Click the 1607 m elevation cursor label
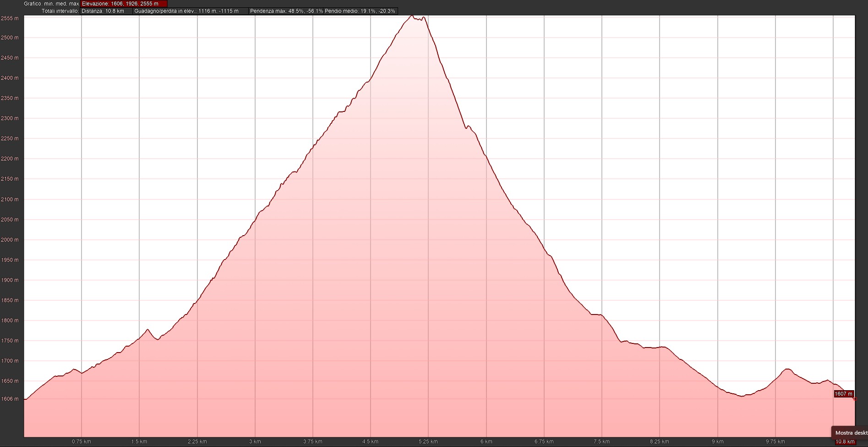 click(x=843, y=394)
